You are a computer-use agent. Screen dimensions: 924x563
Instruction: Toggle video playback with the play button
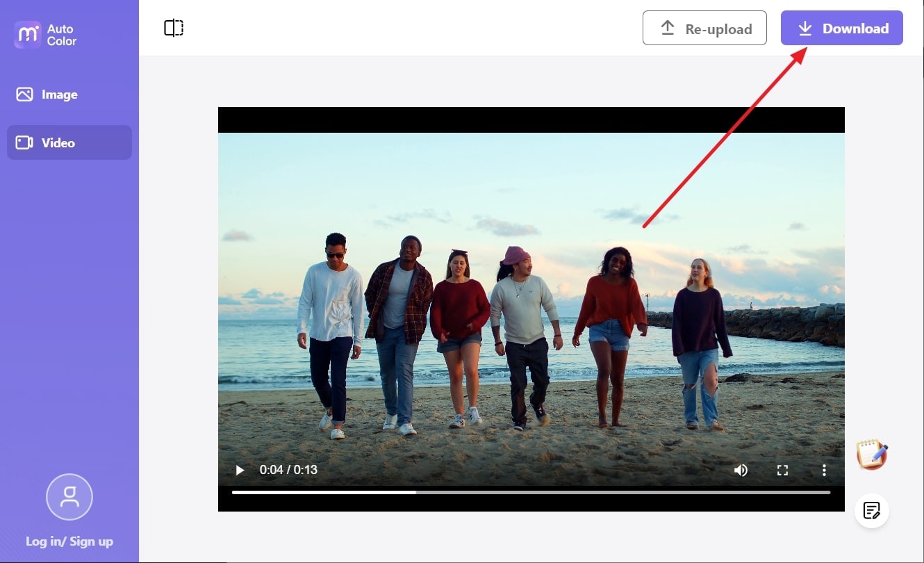pos(240,470)
